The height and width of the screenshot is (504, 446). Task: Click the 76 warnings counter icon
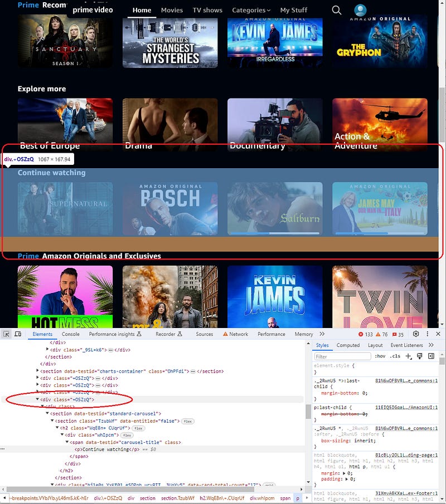click(382, 334)
